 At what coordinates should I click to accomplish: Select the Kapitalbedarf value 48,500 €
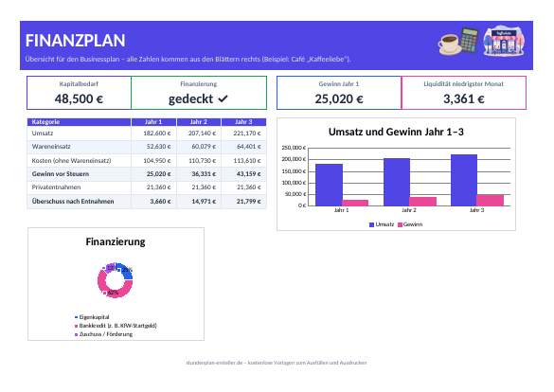79,98
